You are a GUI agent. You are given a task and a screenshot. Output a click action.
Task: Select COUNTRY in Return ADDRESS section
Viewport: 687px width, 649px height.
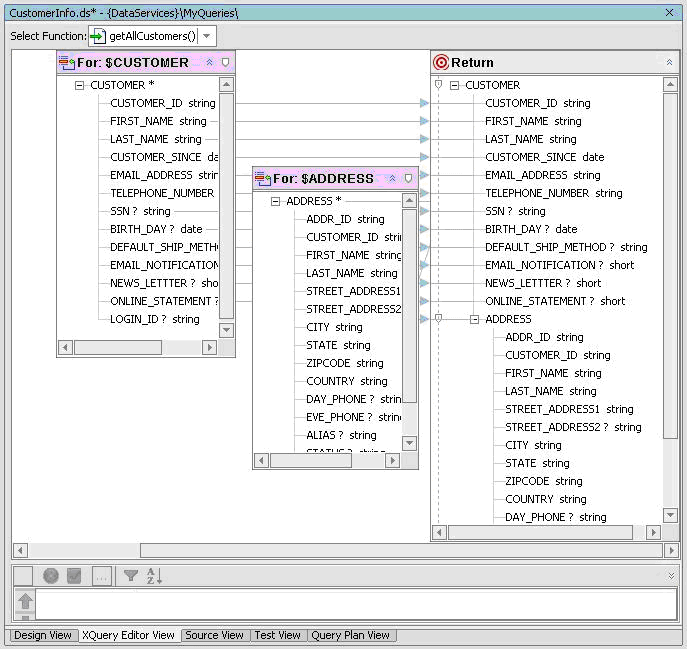pos(545,499)
